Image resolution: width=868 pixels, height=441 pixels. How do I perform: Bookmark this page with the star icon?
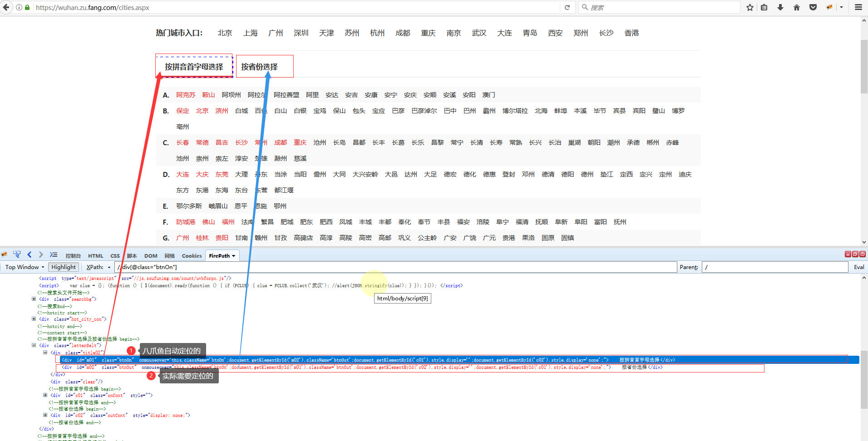(x=750, y=7)
